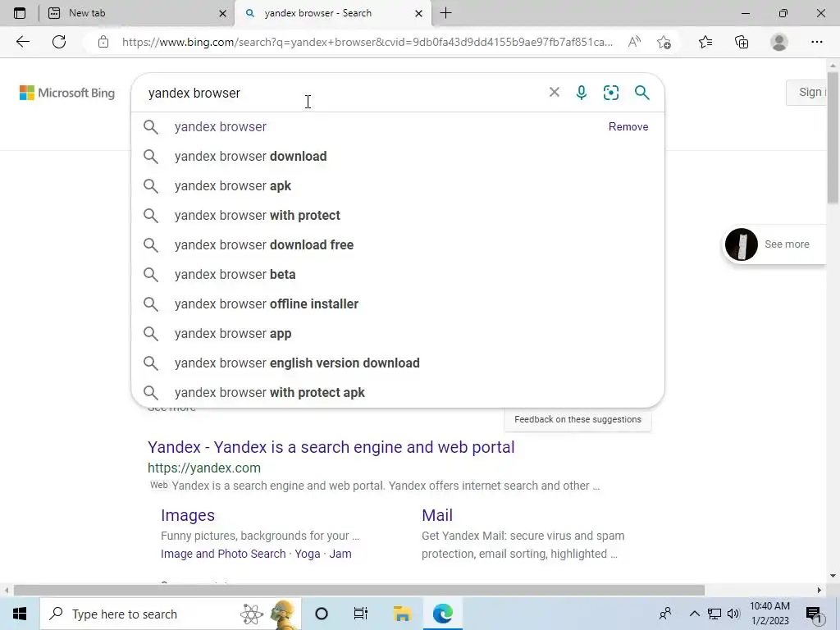Image resolution: width=840 pixels, height=630 pixels.
Task: Choose 'yandex browser beta' suggestion
Action: [398, 274]
